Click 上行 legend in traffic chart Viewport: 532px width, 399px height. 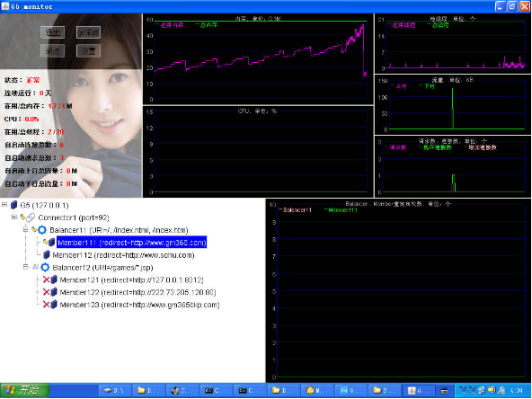point(399,86)
